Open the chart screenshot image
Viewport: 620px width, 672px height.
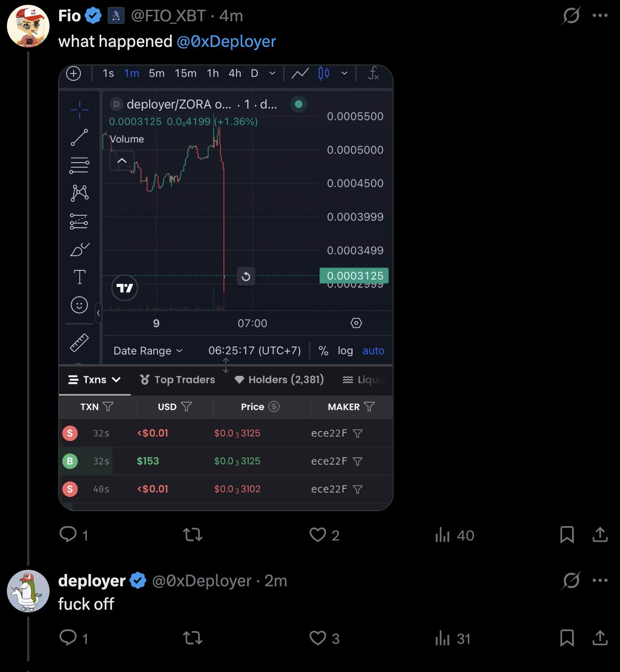tap(226, 288)
